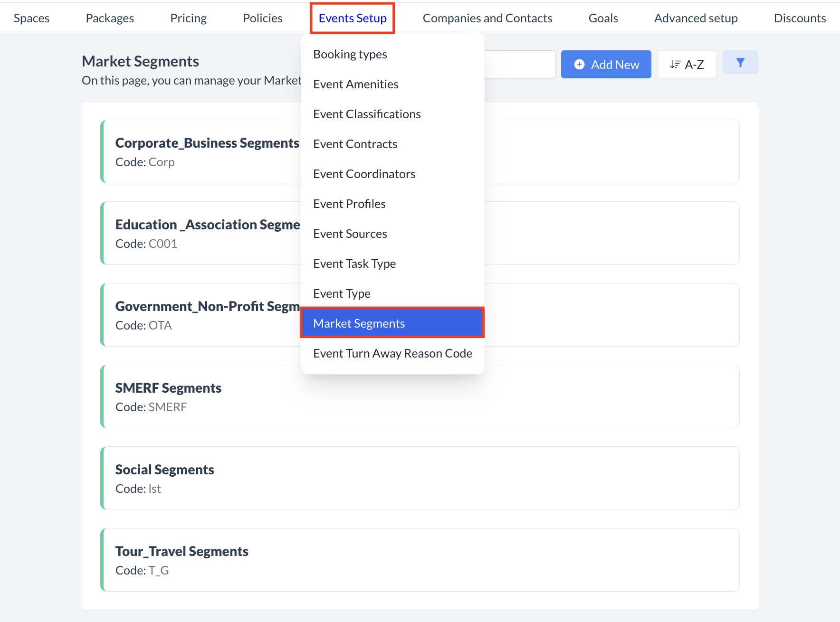Open Event Classifications

(x=367, y=114)
